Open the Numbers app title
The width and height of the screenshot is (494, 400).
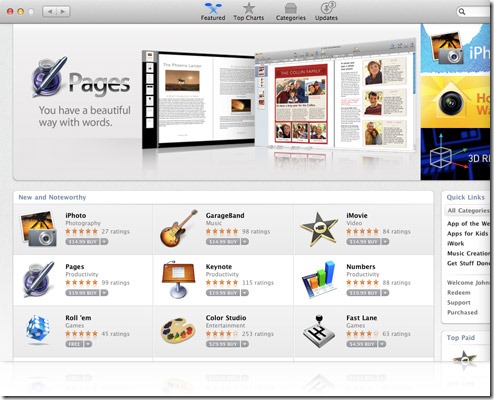point(361,267)
